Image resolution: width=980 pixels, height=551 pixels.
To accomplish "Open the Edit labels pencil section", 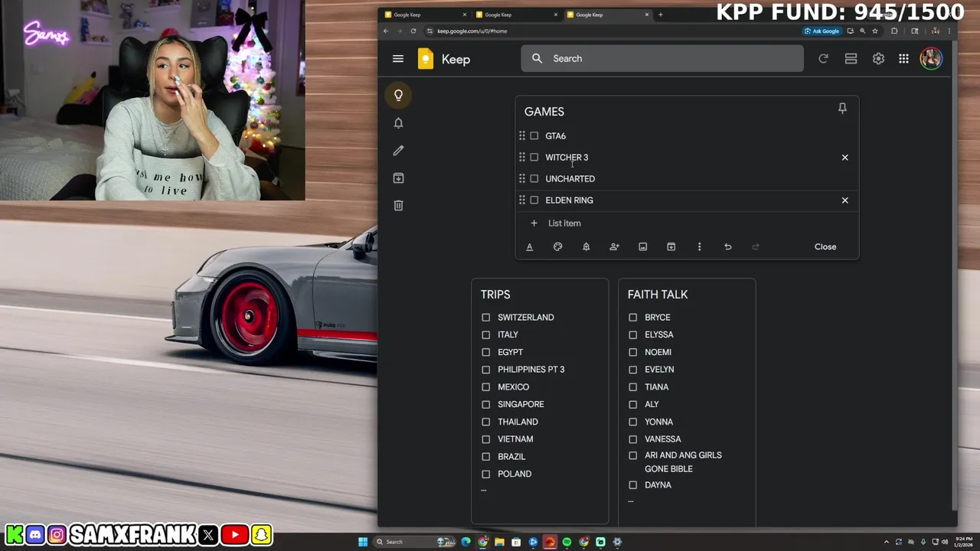I will pyautogui.click(x=398, y=151).
